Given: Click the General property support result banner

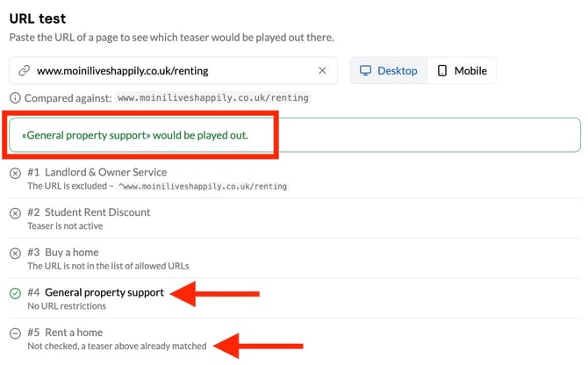Looking at the screenshot, I should 295,135.
